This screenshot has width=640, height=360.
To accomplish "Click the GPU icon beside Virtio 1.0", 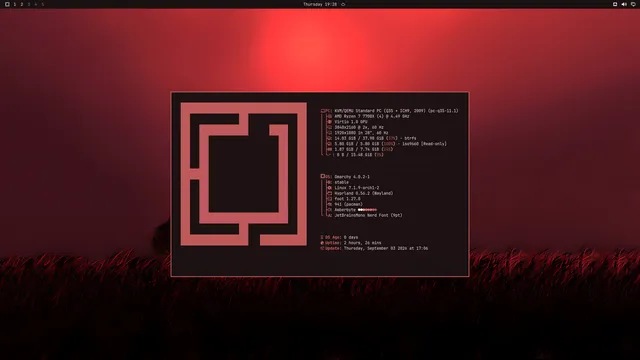I will tap(329, 122).
